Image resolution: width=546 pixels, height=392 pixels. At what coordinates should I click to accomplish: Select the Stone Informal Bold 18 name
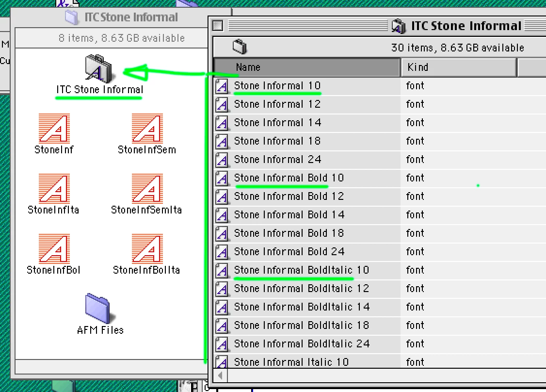[289, 233]
